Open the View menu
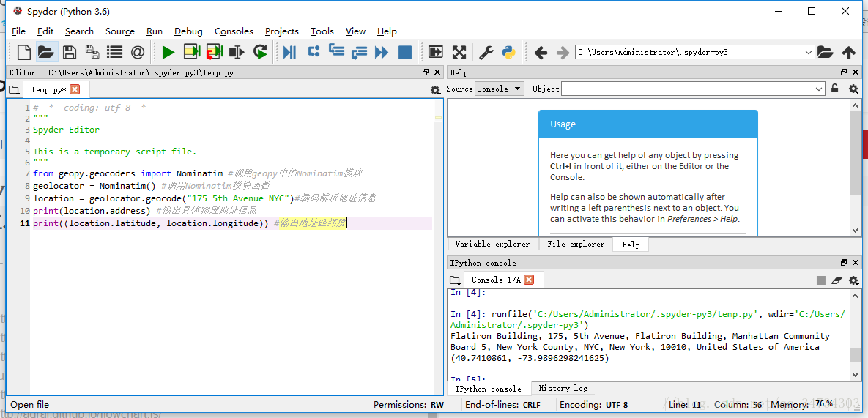 click(x=355, y=31)
